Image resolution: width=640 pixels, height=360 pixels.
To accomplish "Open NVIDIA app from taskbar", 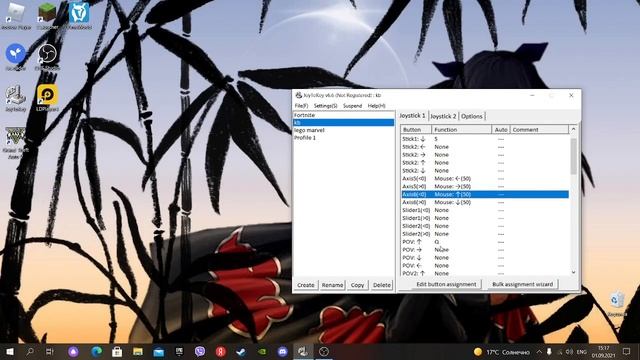I will point(262,351).
